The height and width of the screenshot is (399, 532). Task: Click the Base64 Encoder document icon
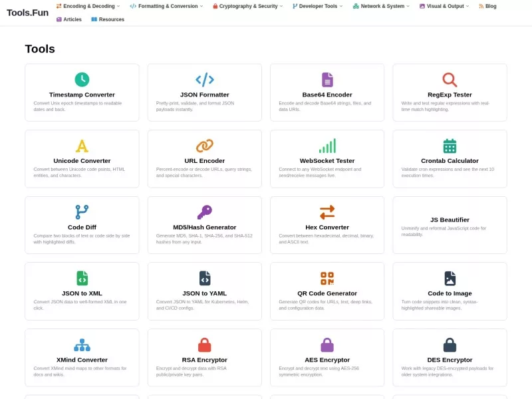[327, 80]
